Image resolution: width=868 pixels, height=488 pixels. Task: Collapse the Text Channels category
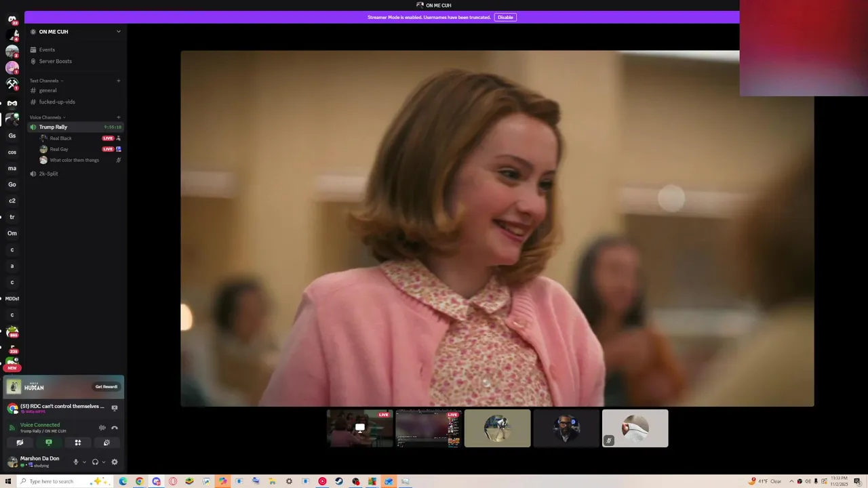pyautogui.click(x=46, y=81)
